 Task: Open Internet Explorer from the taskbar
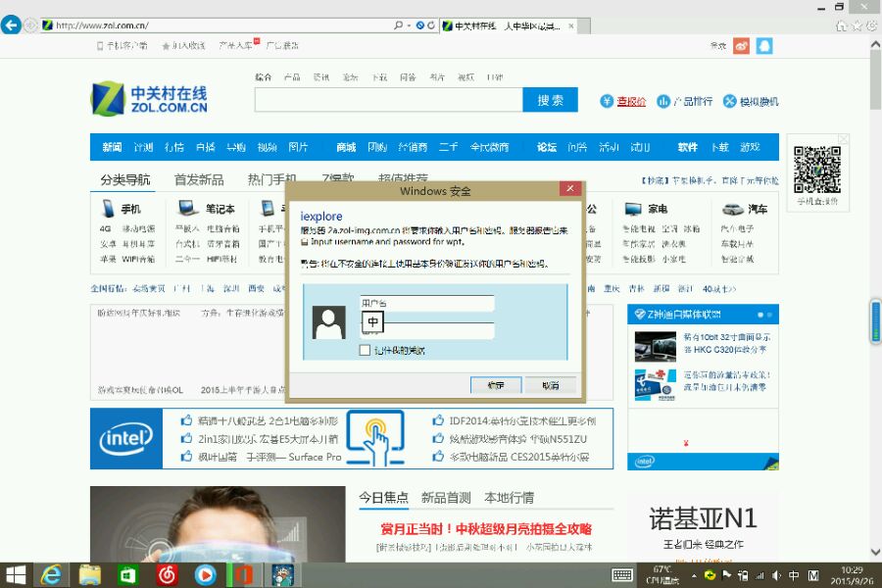51,575
